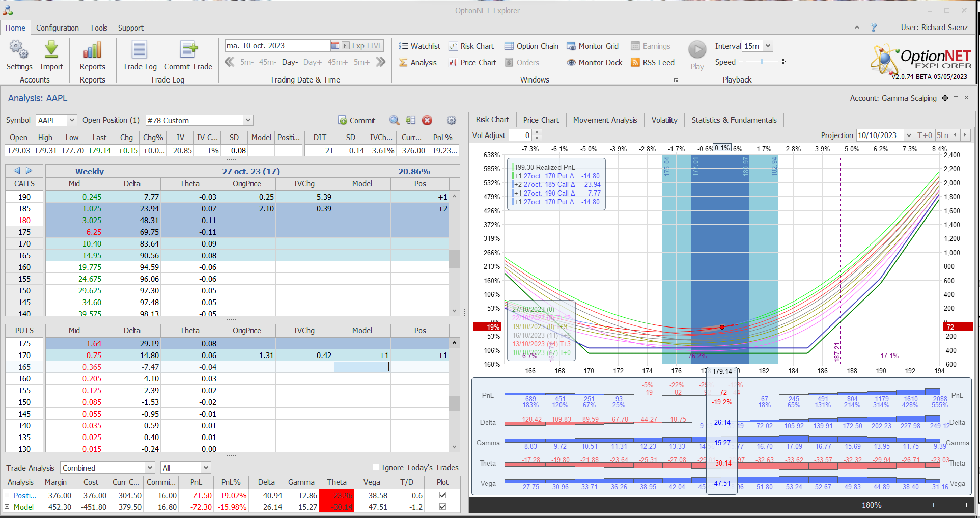Screen dimensions: 980x518
Task: Expand the Position analysis row
Action: (x=7, y=495)
